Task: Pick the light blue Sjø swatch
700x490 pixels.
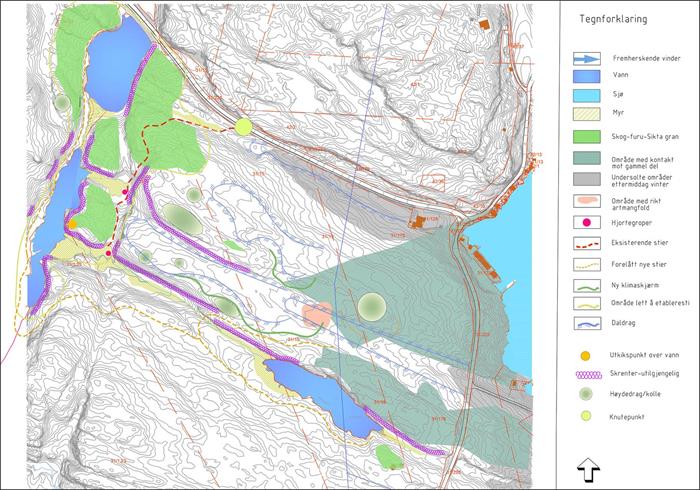Action: tap(585, 94)
